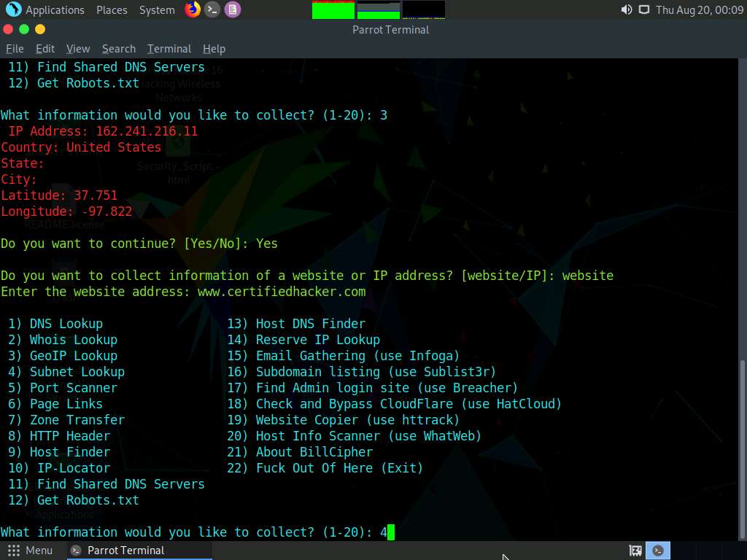Open the File menu
The height and width of the screenshot is (560, 747).
[15, 49]
